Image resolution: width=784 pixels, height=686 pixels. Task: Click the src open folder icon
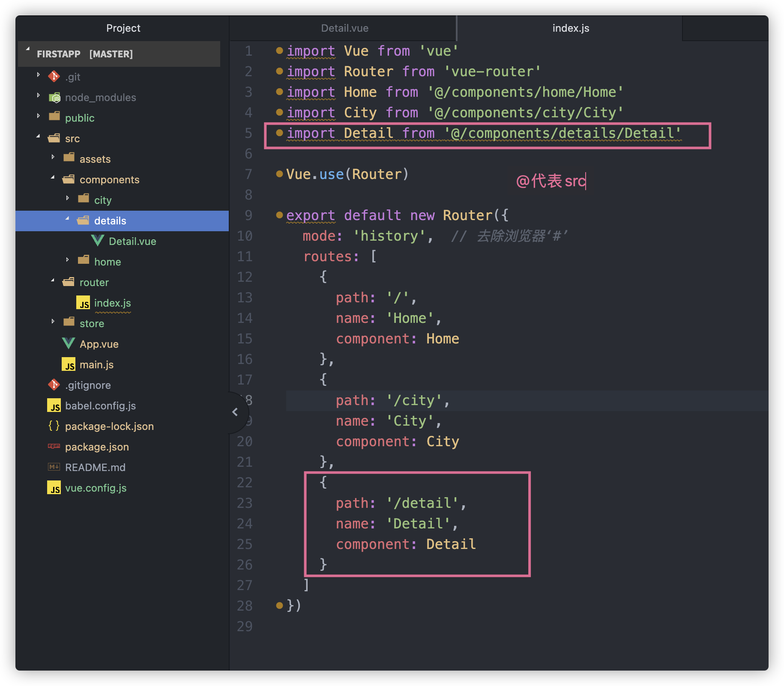pyautogui.click(x=54, y=138)
